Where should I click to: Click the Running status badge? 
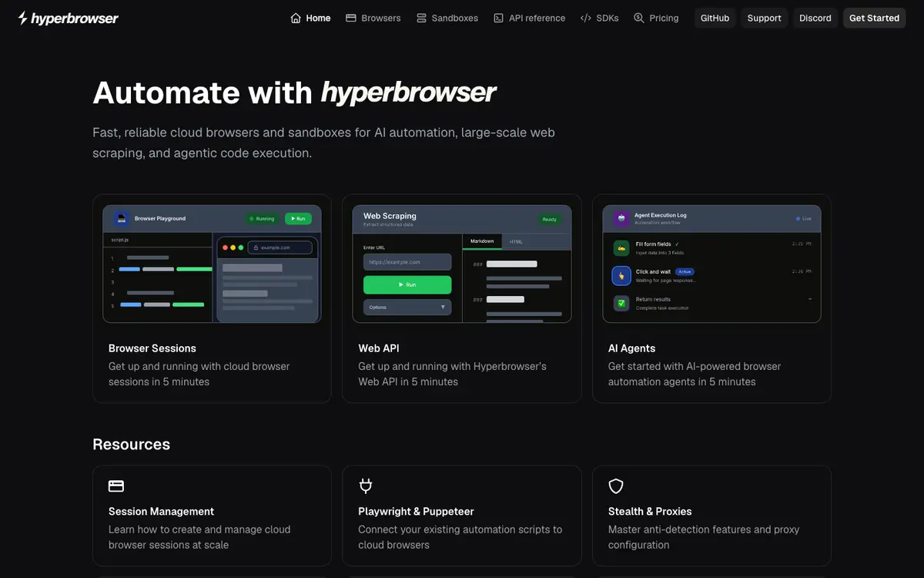pos(262,219)
